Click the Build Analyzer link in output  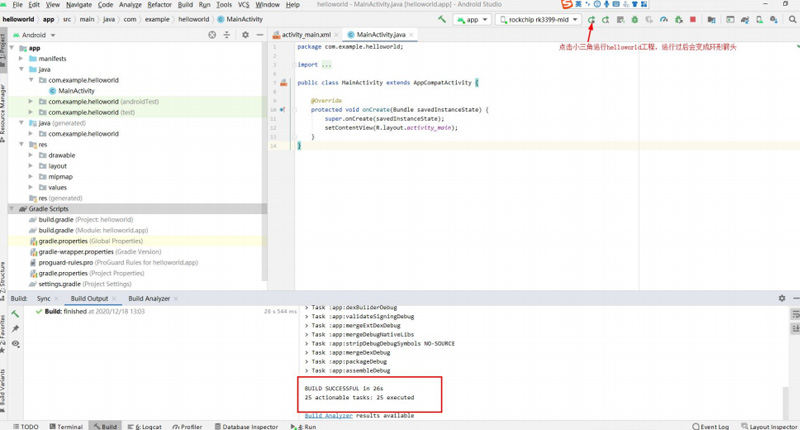(x=329, y=416)
